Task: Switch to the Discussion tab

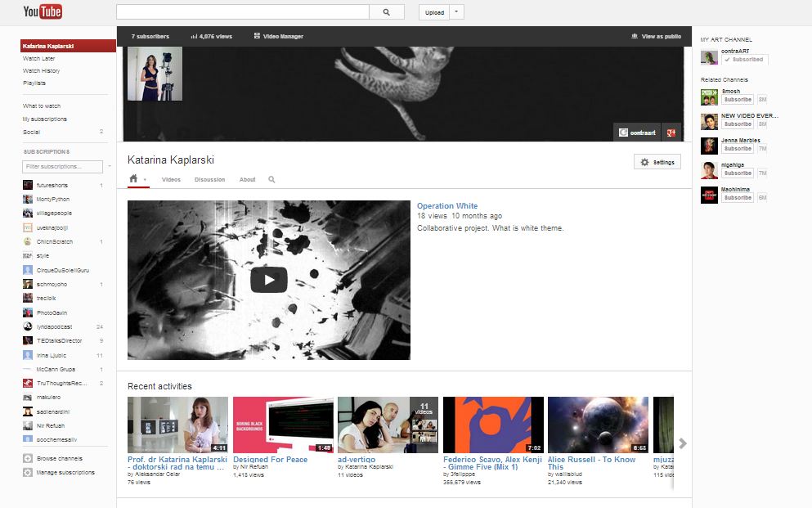Action: [209, 180]
